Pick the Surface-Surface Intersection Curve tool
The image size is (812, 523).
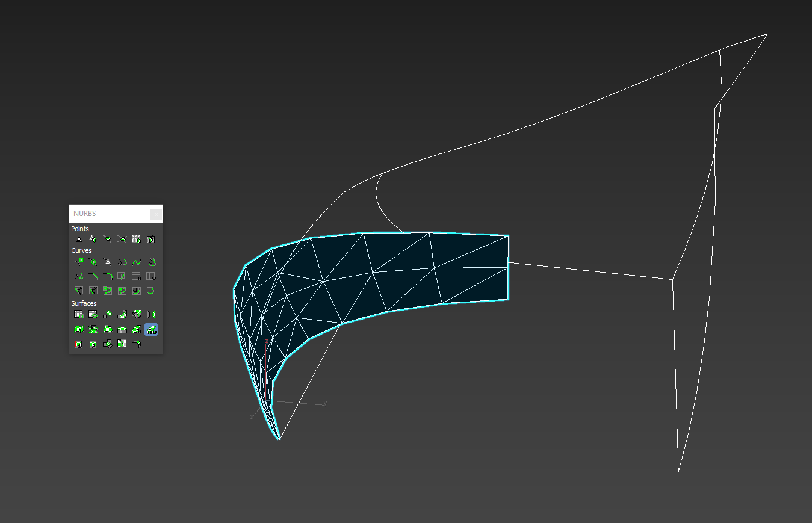pos(122,276)
